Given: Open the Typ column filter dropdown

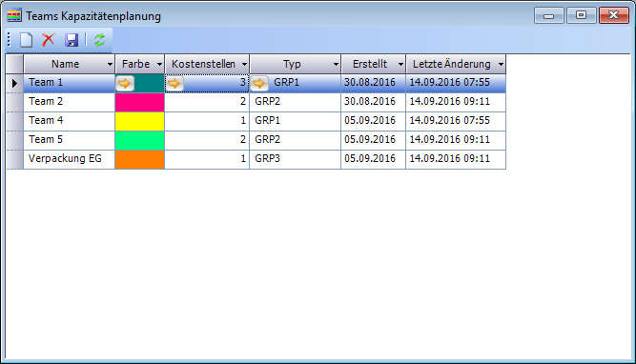Looking at the screenshot, I should pyautogui.click(x=336, y=65).
